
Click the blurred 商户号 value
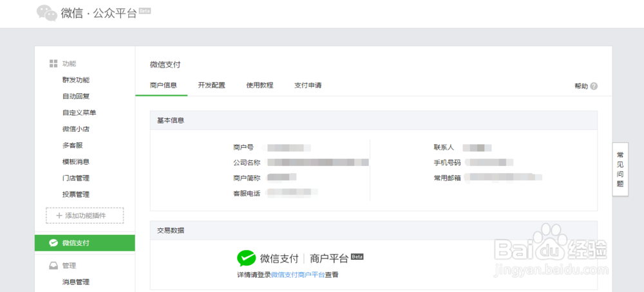pyautogui.click(x=289, y=147)
